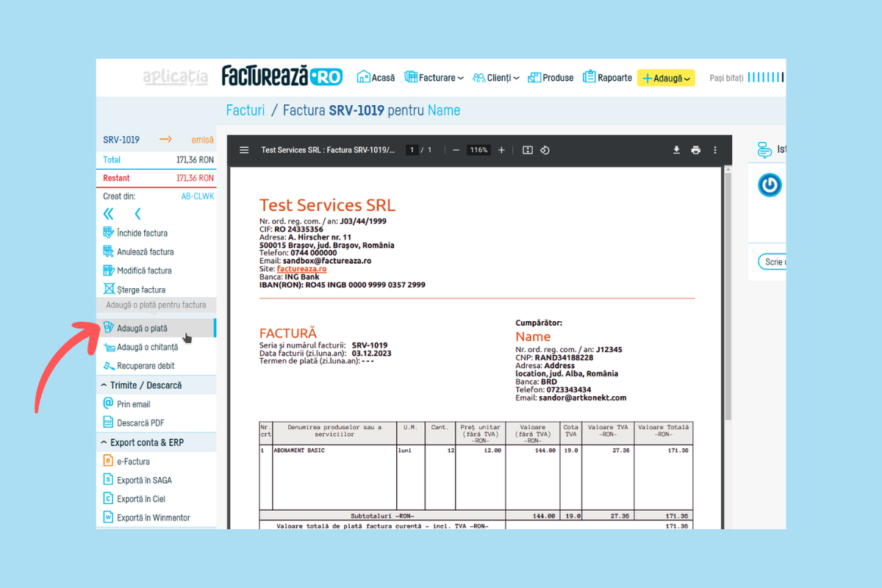Click the PDF viewer sidebar menu icon
The image size is (882, 588).
pyautogui.click(x=244, y=150)
